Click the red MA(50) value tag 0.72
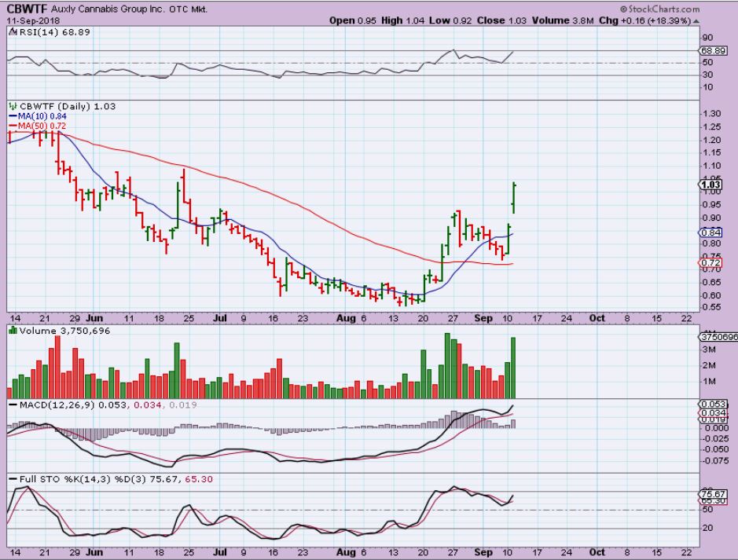The width and height of the screenshot is (738, 560). coord(711,263)
